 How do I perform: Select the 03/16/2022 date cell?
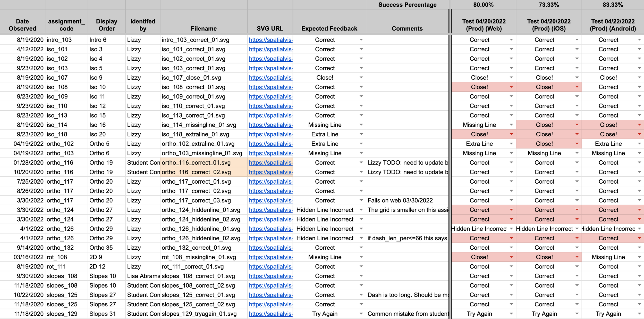click(22, 257)
